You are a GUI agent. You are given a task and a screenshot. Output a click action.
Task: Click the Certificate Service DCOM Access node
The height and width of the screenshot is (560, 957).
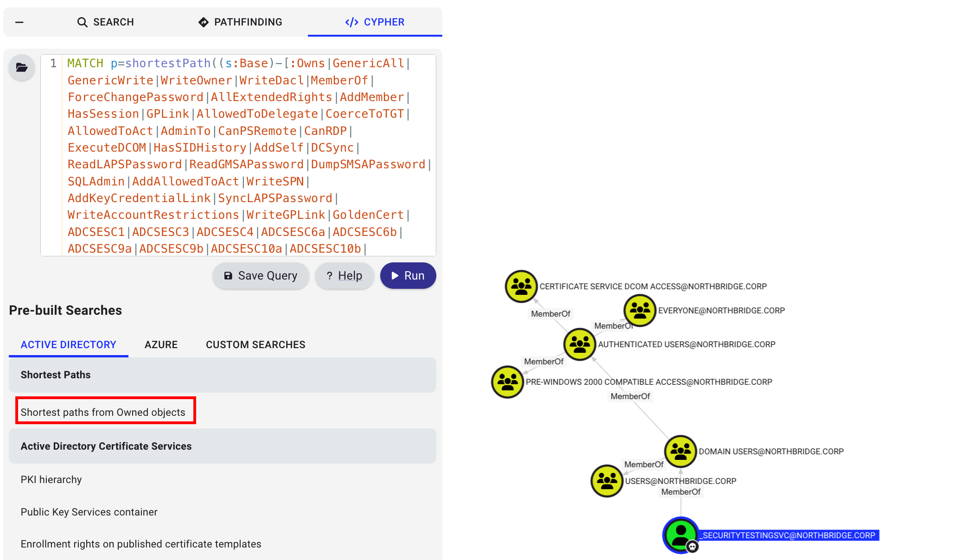(x=521, y=286)
